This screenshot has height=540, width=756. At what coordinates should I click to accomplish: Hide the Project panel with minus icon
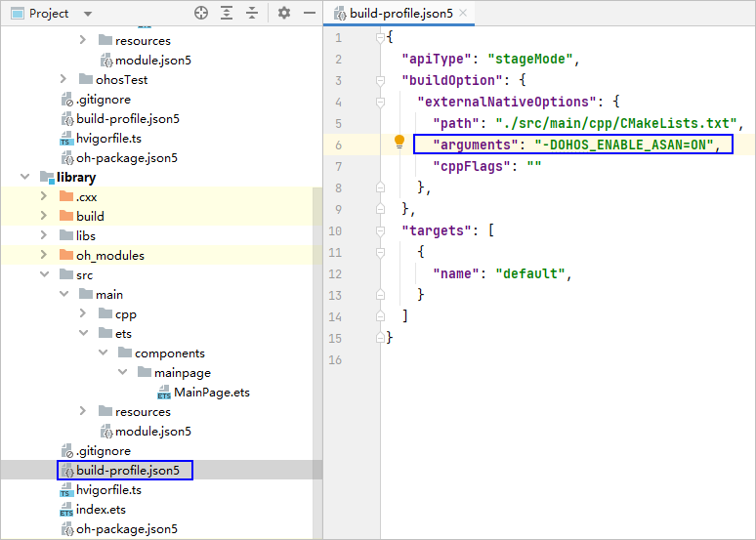308,13
